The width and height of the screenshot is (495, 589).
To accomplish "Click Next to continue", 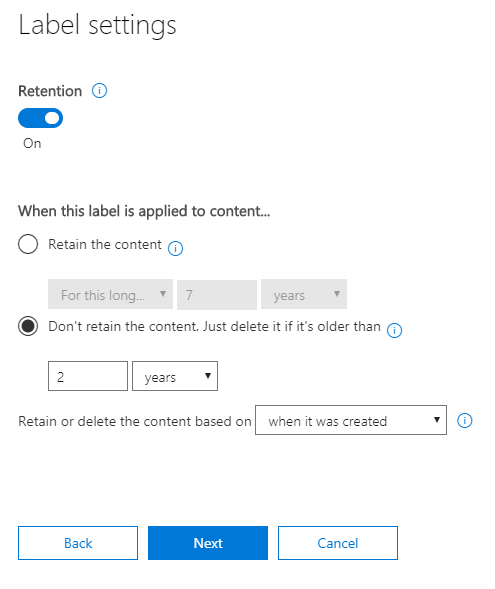I will (208, 543).
